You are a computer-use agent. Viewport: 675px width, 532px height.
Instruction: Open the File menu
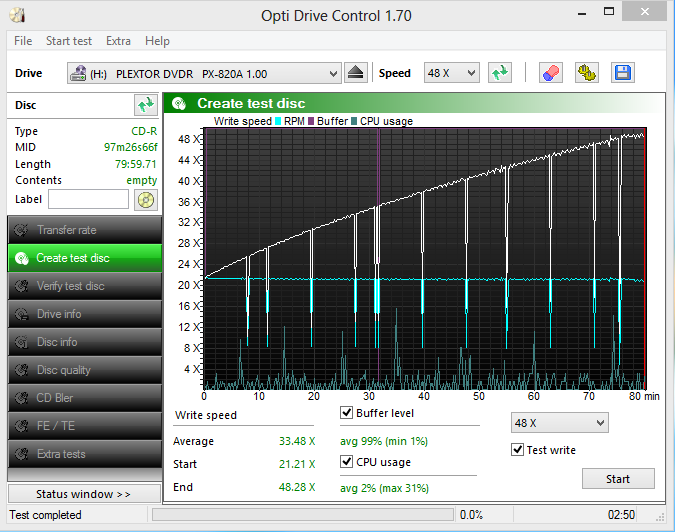(23, 41)
